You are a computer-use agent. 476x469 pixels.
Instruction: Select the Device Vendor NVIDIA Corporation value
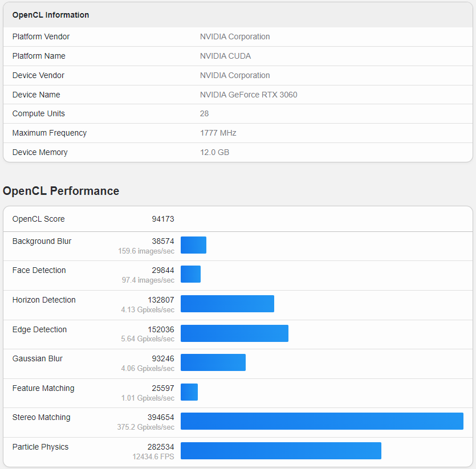tap(235, 75)
